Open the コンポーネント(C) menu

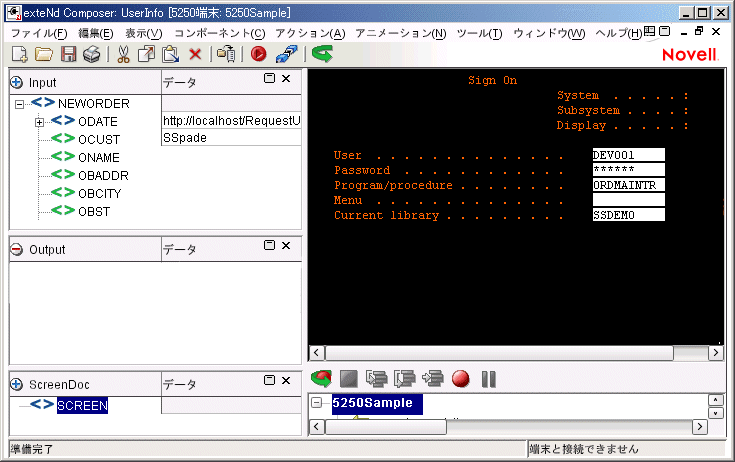pos(219,33)
